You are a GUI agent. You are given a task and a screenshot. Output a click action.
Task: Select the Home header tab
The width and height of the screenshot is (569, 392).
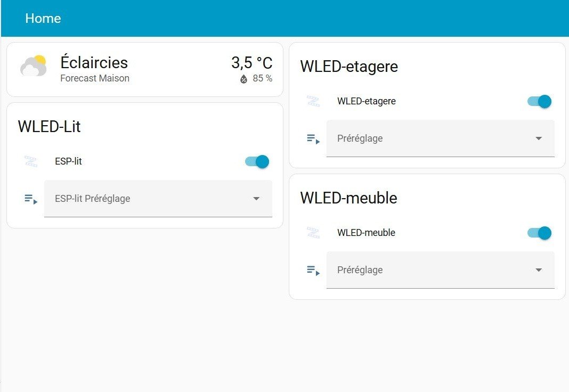[43, 19]
